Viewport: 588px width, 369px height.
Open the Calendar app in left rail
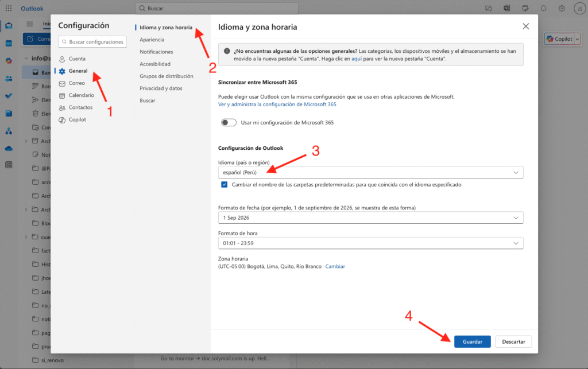(x=9, y=43)
